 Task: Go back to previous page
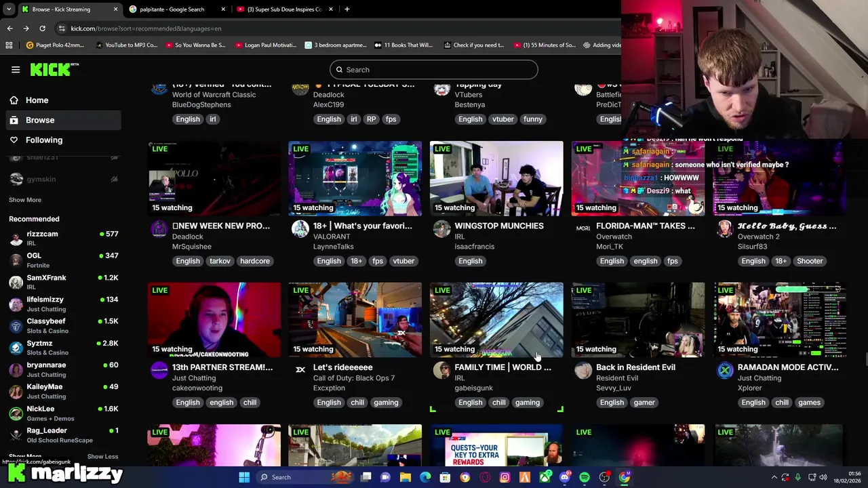pos(9,28)
